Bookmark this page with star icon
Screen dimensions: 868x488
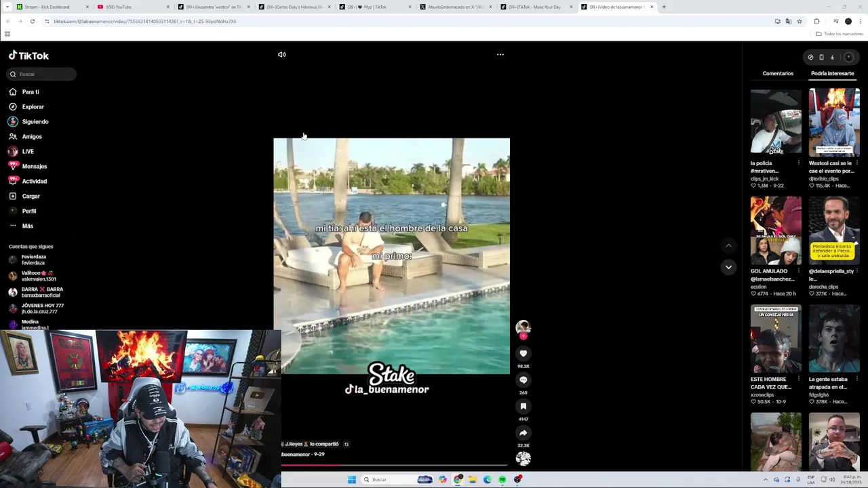coord(800,21)
